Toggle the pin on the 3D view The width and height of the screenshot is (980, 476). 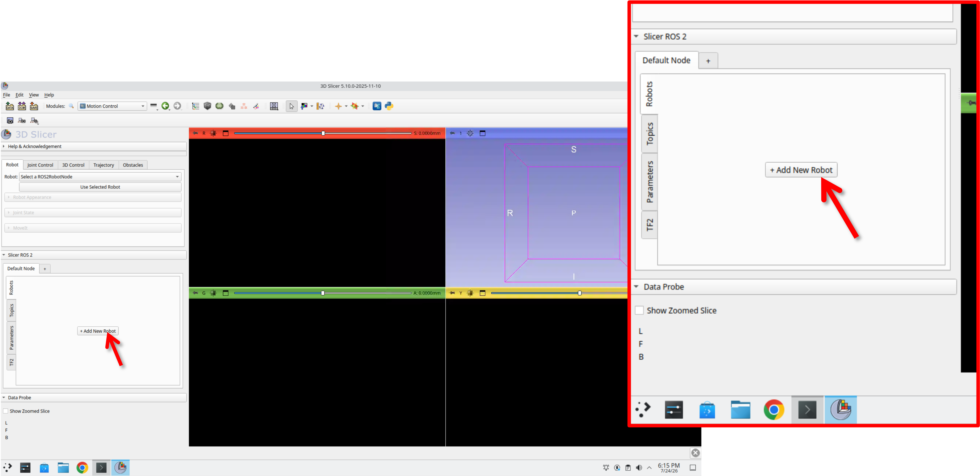pos(452,133)
